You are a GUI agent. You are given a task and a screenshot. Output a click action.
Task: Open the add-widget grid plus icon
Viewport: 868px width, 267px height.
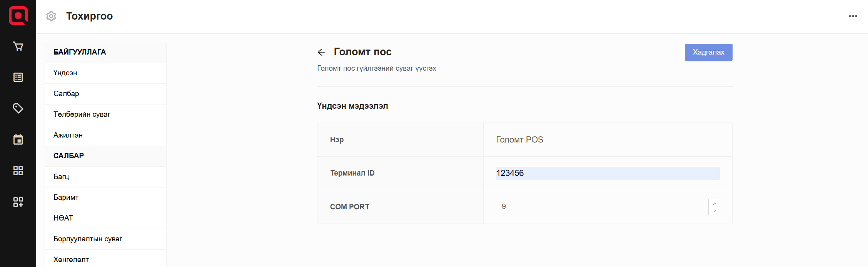point(18,202)
